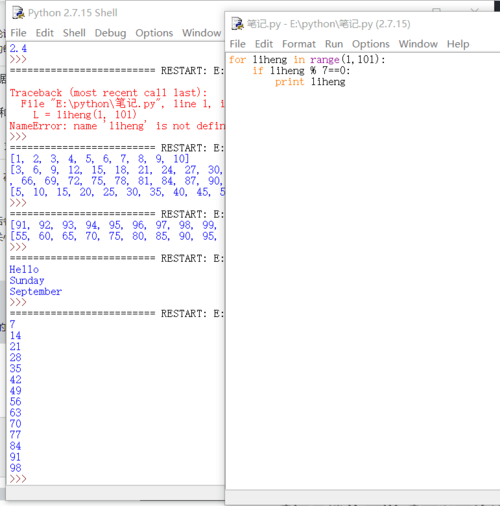The width and height of the screenshot is (500, 506).
Task: Open the Help menu in the editor
Action: coord(458,44)
